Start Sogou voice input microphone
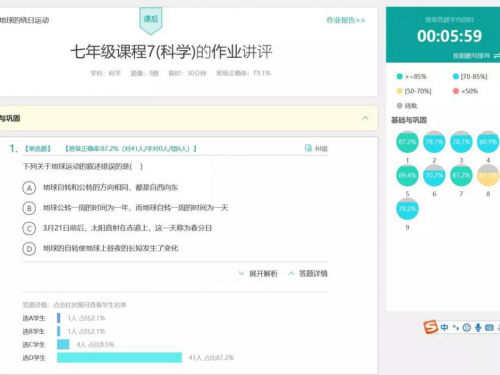500x375 pixels. coord(478,328)
